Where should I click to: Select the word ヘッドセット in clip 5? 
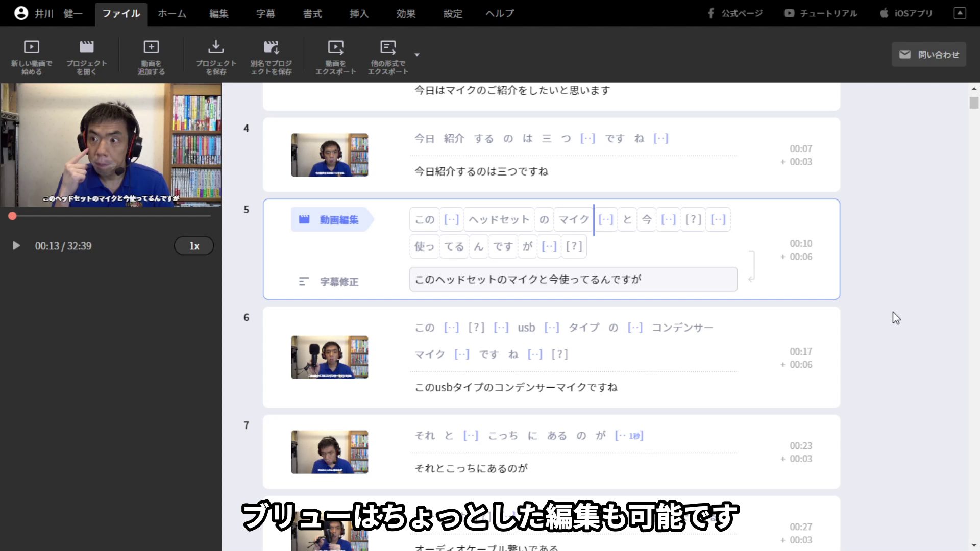click(499, 220)
